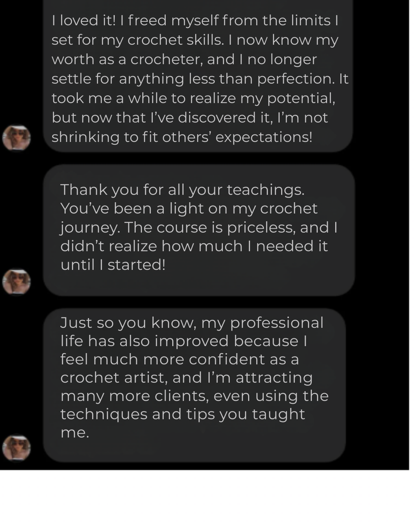Screen dimensions: 420x525
Task: Open the profile picture beside the 'Thank you' message
Action: tap(16, 281)
